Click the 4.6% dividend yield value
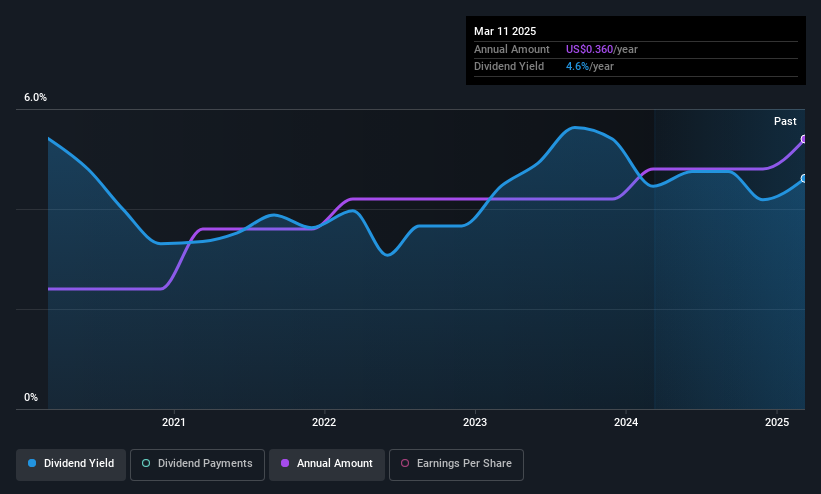The image size is (821, 494). [577, 67]
